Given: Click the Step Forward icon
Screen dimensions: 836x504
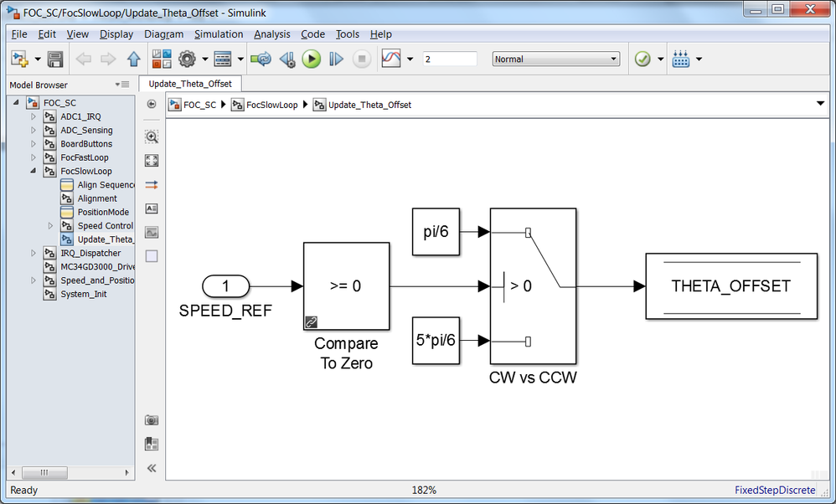Looking at the screenshot, I should 336,59.
